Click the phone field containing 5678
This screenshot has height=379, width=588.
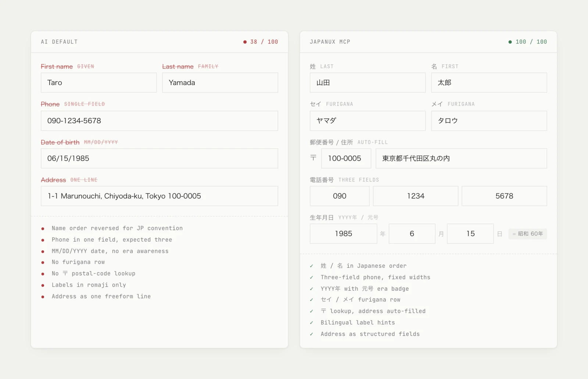pos(504,196)
